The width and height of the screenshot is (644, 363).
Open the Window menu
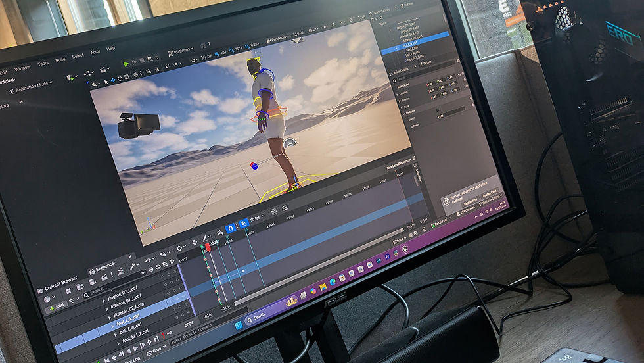click(x=22, y=68)
